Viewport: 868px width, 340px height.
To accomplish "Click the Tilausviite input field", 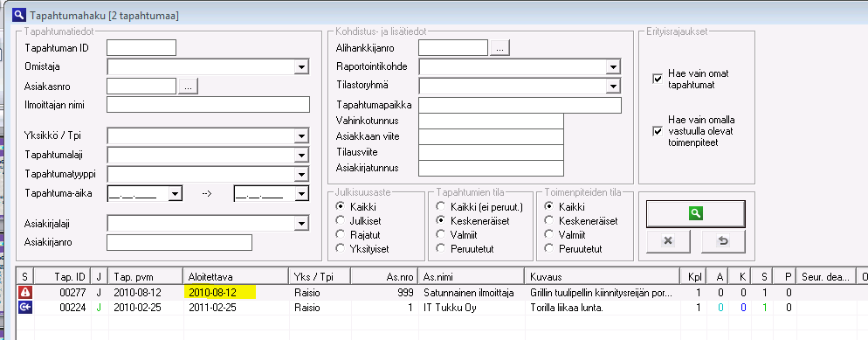I will [x=491, y=152].
